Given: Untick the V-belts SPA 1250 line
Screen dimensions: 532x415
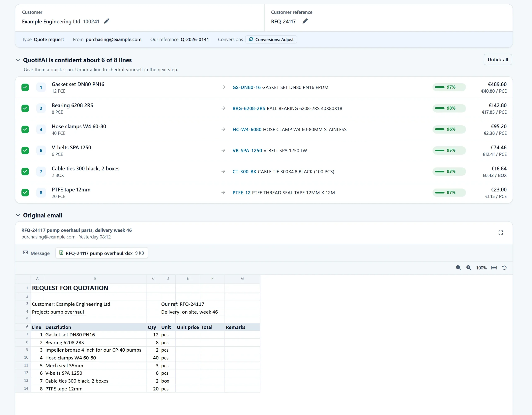Looking at the screenshot, I should (25, 151).
